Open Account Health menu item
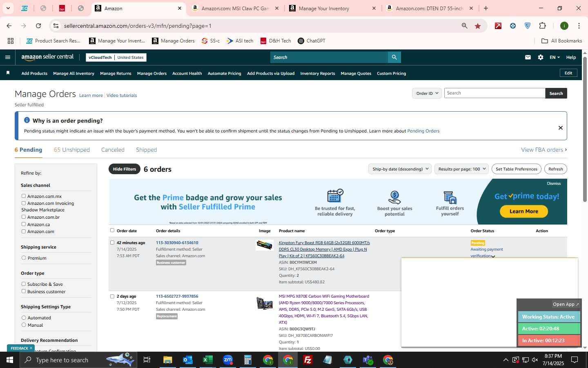The height and width of the screenshot is (368, 588). point(187,74)
